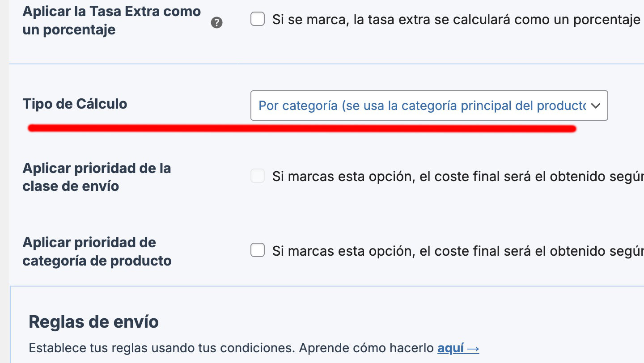644x363 pixels.
Task: Click the red underline below Tipo de Cálculo
Action: (x=302, y=129)
